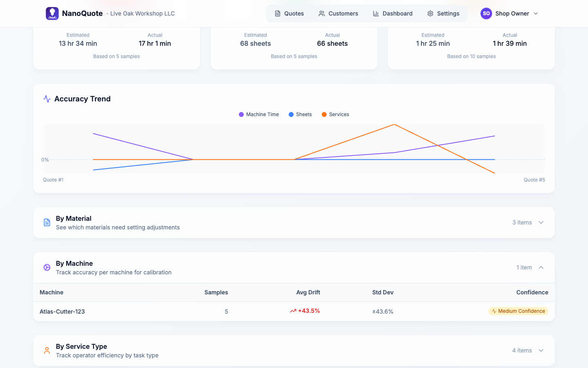Click the SO user avatar

coord(486,13)
